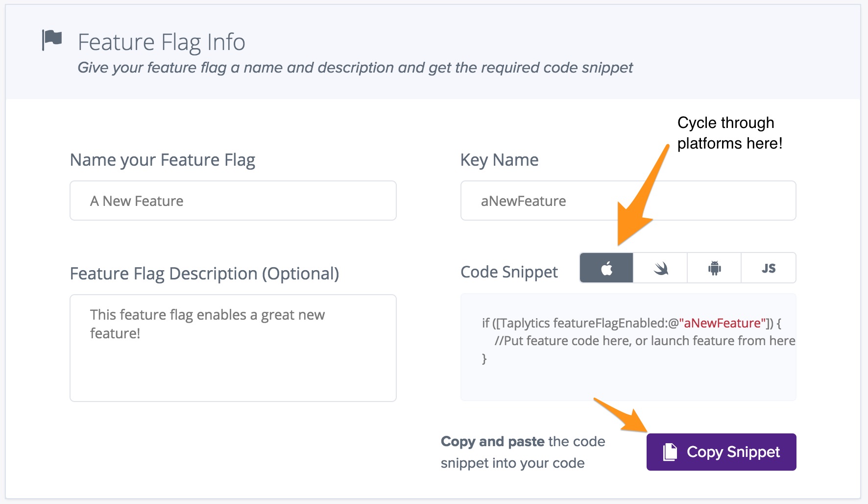Select the JS platform tab
This screenshot has height=504, width=868.
[x=768, y=268]
